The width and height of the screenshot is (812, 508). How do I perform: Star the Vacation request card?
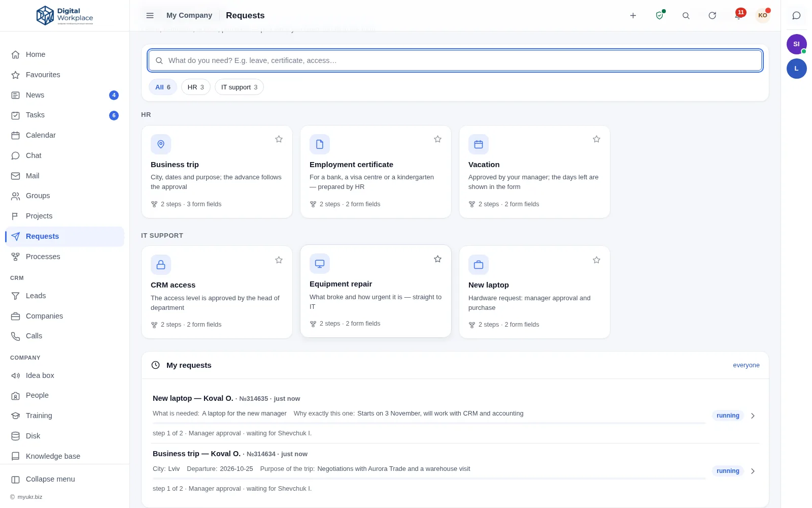click(596, 139)
